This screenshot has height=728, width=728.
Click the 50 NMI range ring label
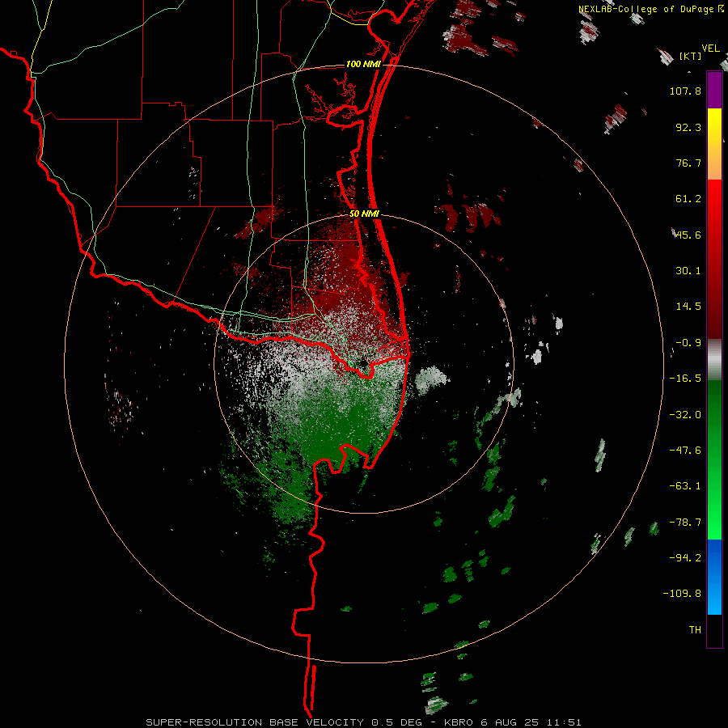click(365, 214)
